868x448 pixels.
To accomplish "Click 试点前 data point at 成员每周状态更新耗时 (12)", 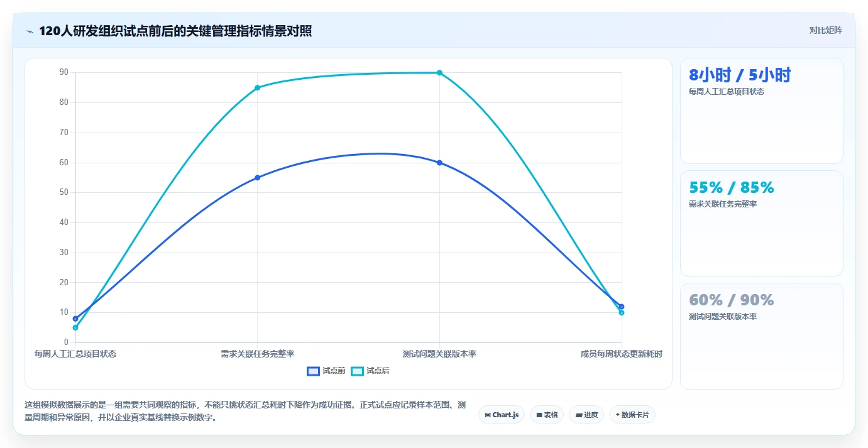I will (x=622, y=307).
